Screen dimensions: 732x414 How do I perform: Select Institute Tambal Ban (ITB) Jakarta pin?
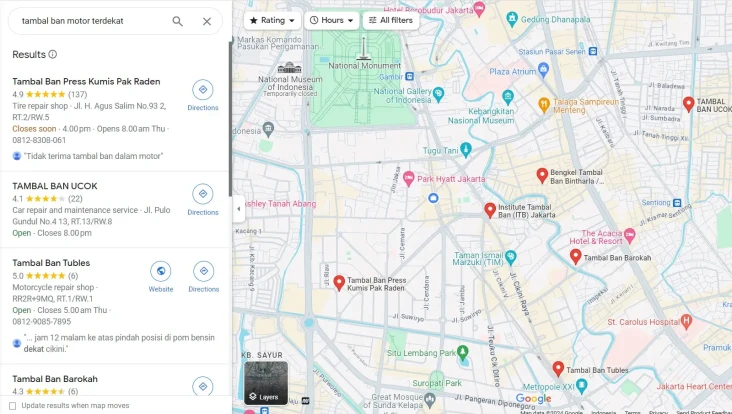(x=490, y=211)
